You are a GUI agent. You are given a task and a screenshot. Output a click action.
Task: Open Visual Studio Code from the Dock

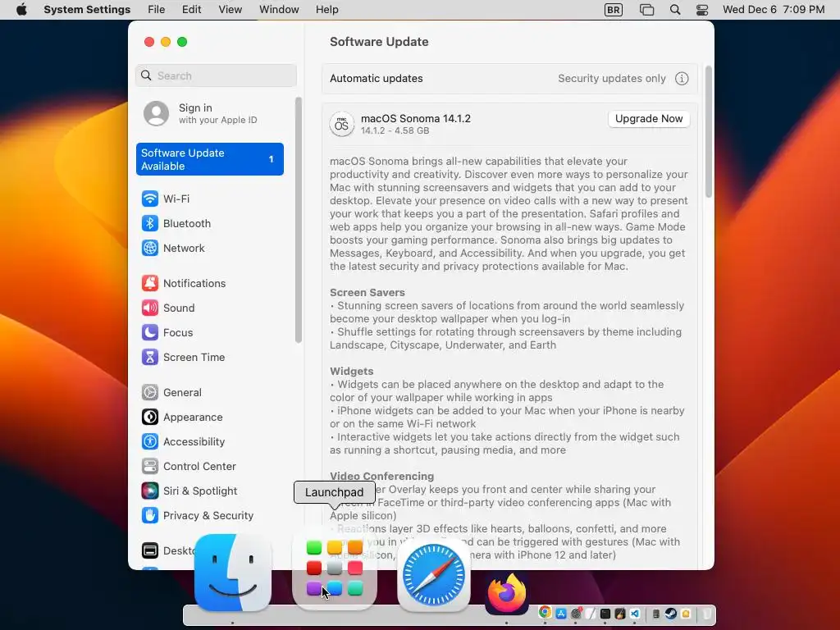pyautogui.click(x=635, y=614)
